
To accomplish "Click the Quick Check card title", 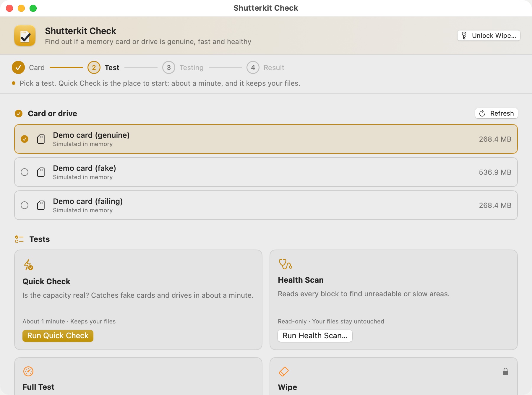I will point(46,281).
